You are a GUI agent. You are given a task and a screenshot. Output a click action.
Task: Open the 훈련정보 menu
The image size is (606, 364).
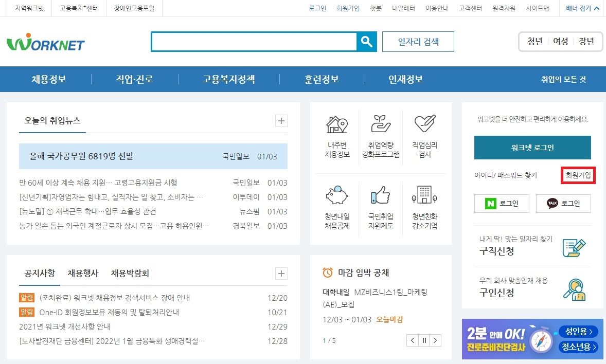point(322,79)
